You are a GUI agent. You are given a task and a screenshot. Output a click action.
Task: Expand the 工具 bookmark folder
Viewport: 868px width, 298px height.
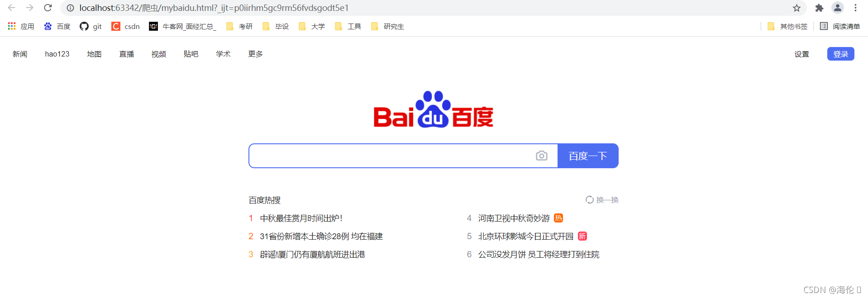pos(348,26)
